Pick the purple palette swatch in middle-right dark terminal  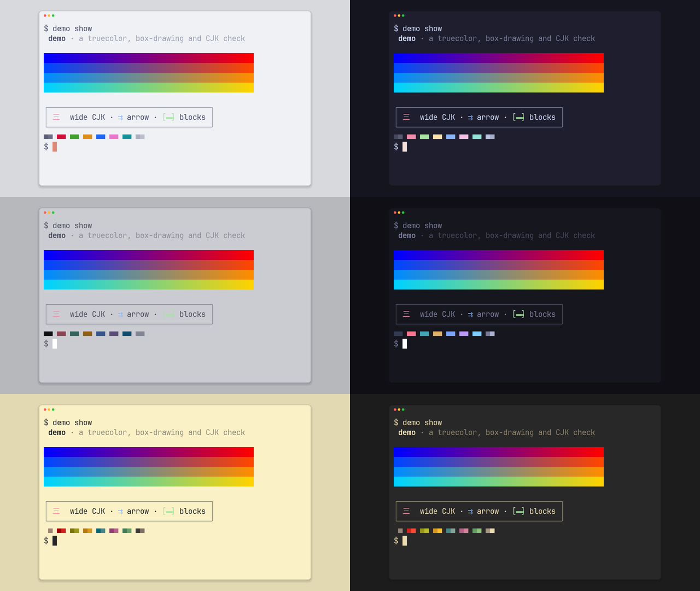(x=464, y=334)
